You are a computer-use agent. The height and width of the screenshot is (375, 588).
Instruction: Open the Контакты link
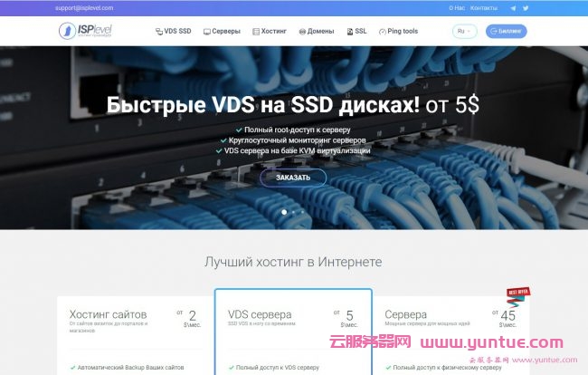(484, 7)
